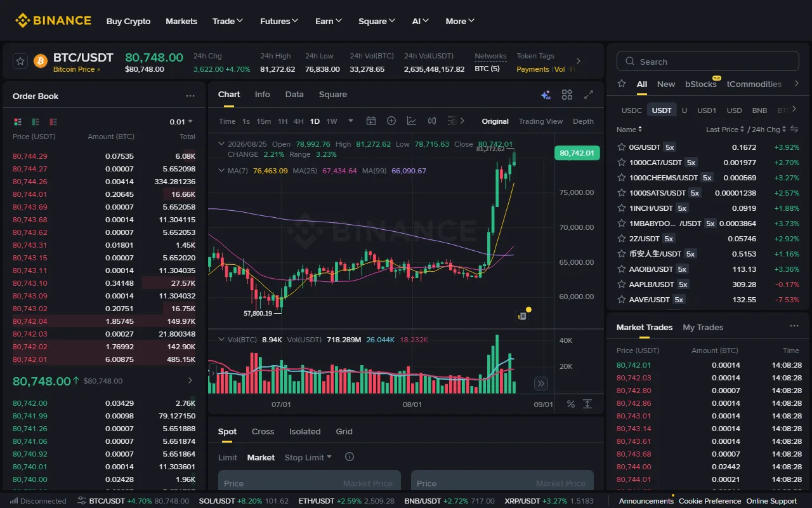Image resolution: width=812 pixels, height=508 pixels.
Task: Favorite BTC/USDT with the star icon
Action: coord(20,61)
